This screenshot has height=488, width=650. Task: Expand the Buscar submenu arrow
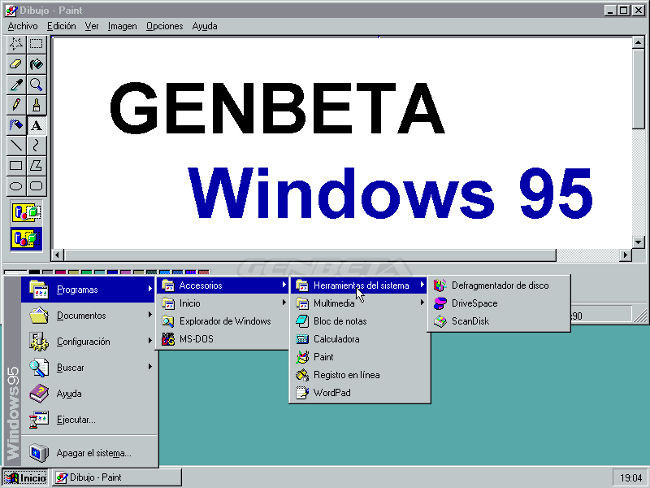[x=150, y=367]
